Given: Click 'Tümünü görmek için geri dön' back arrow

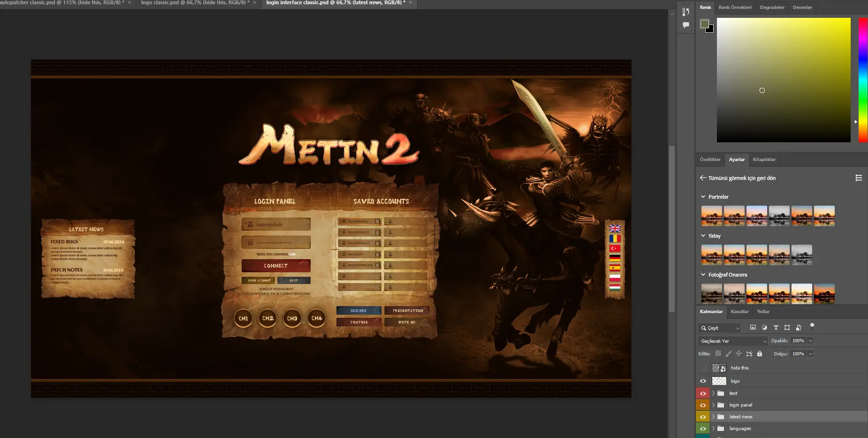Looking at the screenshot, I should pos(702,178).
